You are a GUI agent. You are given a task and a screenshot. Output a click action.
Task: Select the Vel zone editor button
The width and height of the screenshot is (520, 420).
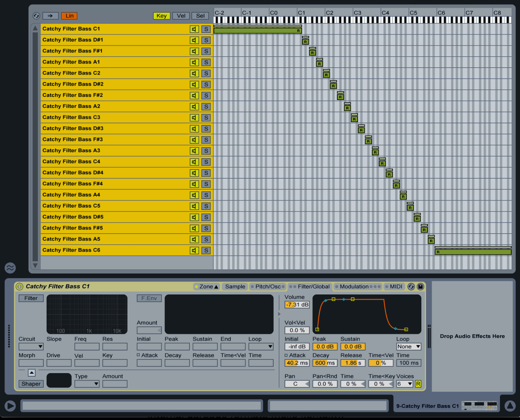click(x=181, y=16)
